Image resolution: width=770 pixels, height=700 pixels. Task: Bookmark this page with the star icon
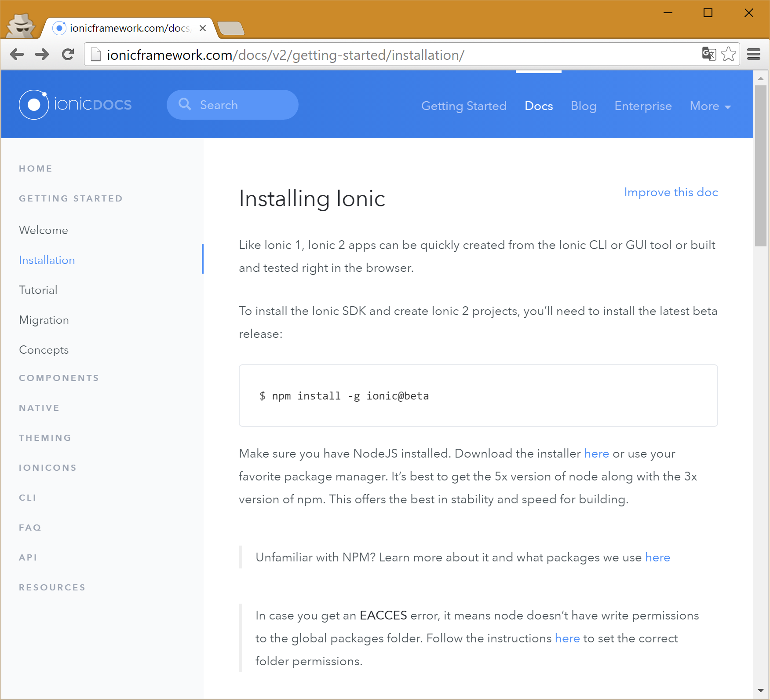coord(729,54)
